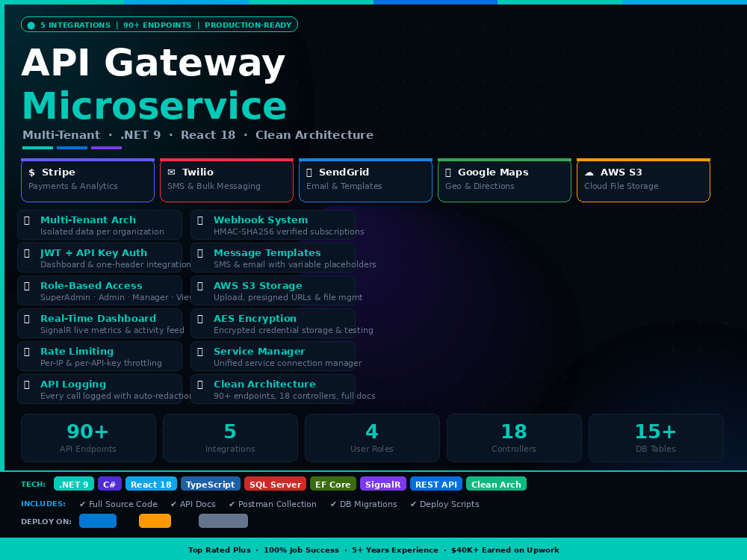The width and height of the screenshot is (747, 560).
Task: Click the icon beside API Logging
Action: [27, 385]
